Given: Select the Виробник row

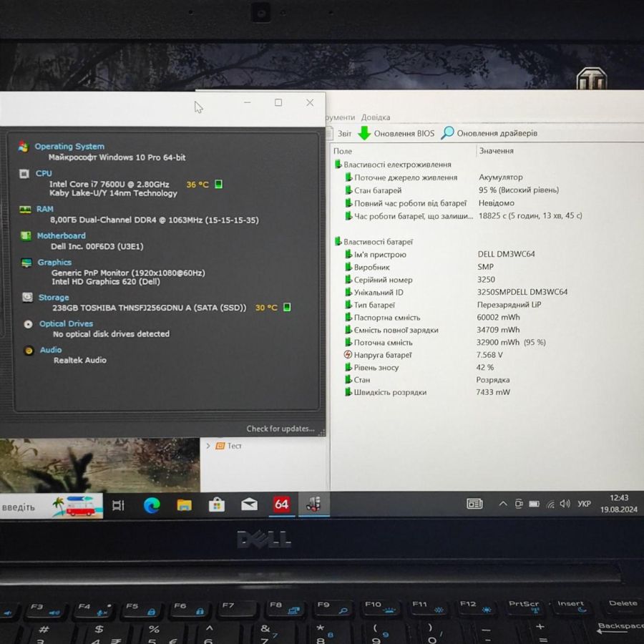Looking at the screenshot, I should pyautogui.click(x=419, y=267).
